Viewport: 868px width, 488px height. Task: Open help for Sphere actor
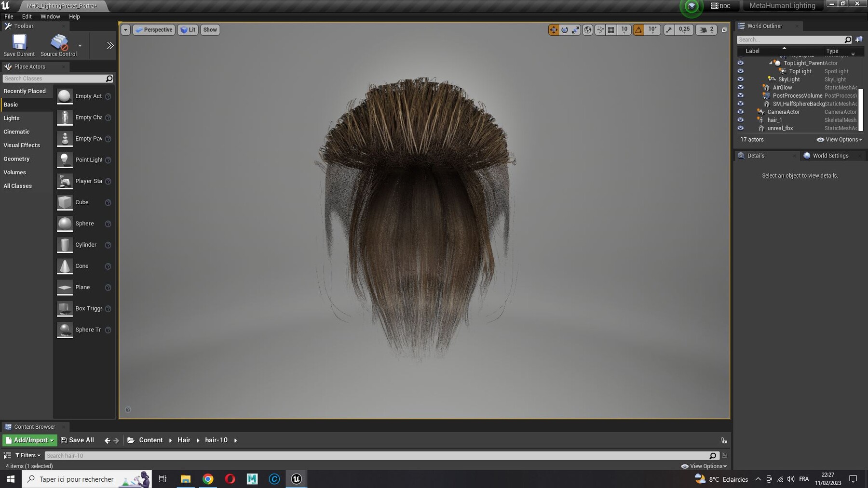point(108,224)
